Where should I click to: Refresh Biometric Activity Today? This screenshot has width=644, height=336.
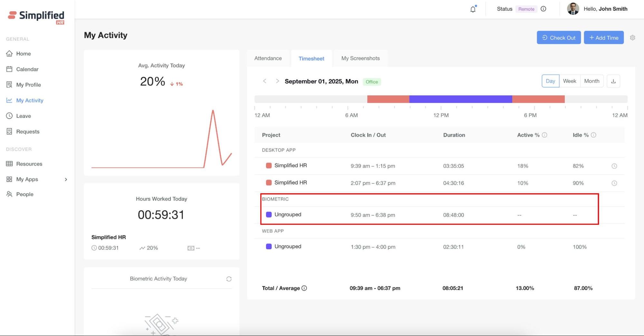[x=229, y=279]
